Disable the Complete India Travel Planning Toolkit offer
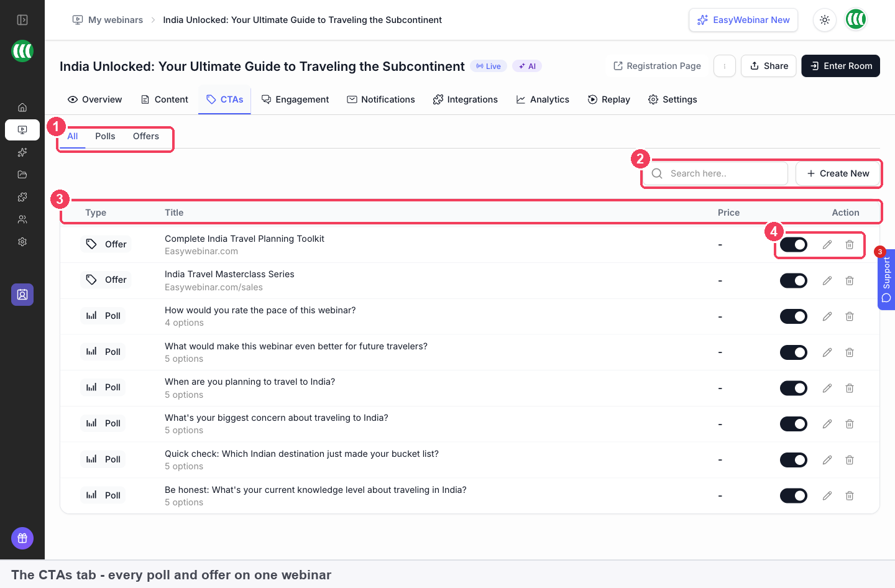The height and width of the screenshot is (588, 895). pyautogui.click(x=794, y=245)
